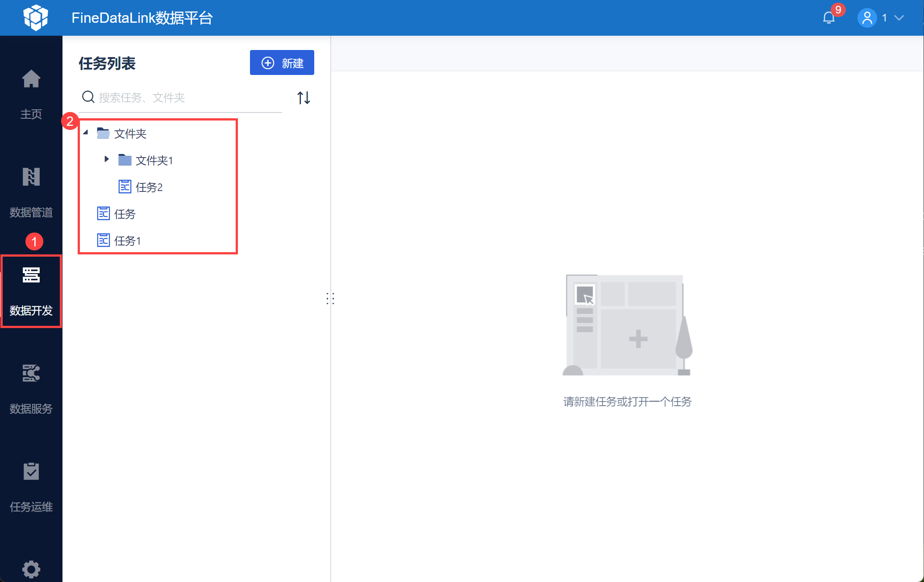Open the 主页 home icon in sidebar
Screen dimensions: 924x582
31,79
